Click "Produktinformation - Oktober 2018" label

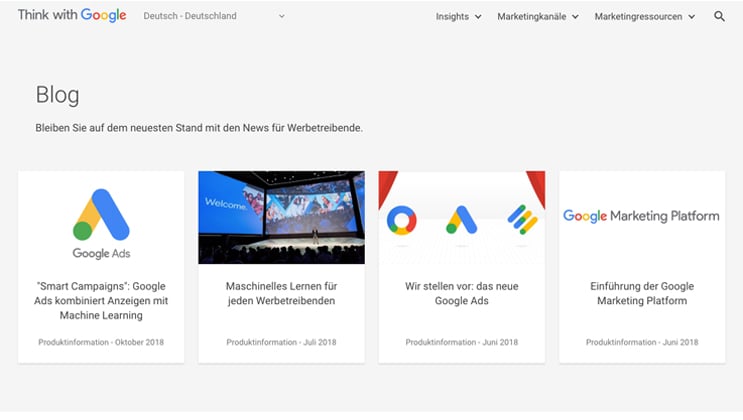coord(101,342)
